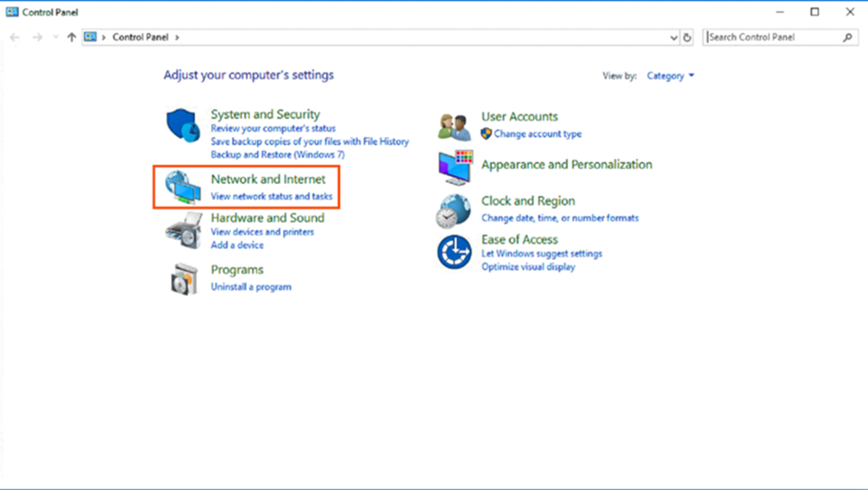This screenshot has width=868, height=490.
Task: Open the Ease of Access icon
Action: [x=454, y=252]
